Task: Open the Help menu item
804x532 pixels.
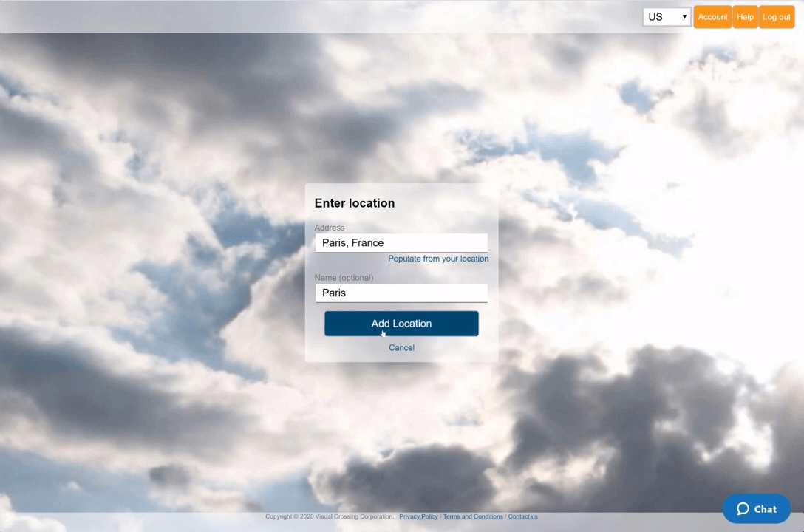Action: tap(745, 17)
